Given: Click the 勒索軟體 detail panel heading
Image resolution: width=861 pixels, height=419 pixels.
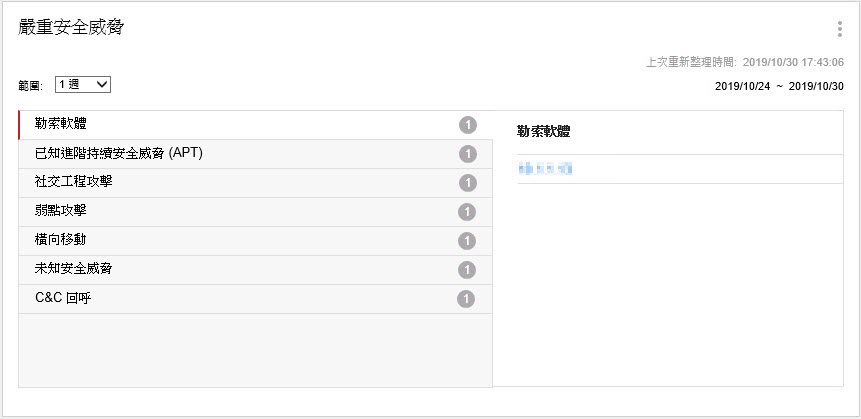Looking at the screenshot, I should [544, 131].
